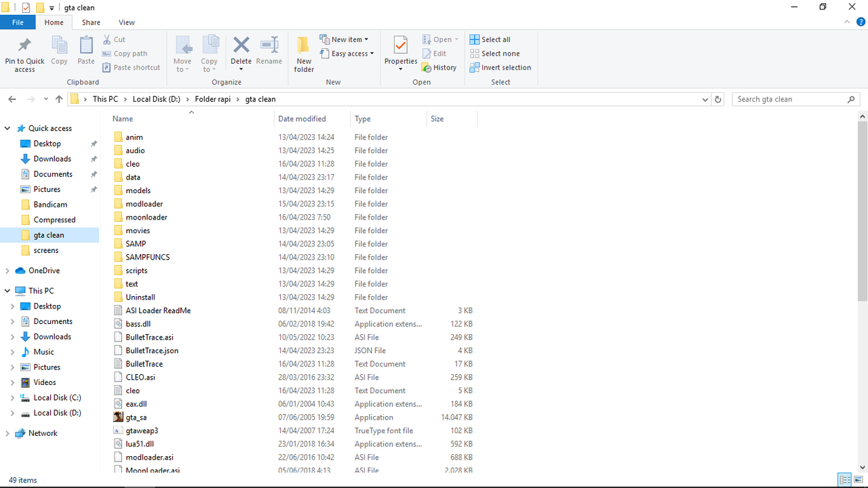Expand Local Disk (C:) in the navigation tree
Viewport: 868px width, 488px height.
12,398
